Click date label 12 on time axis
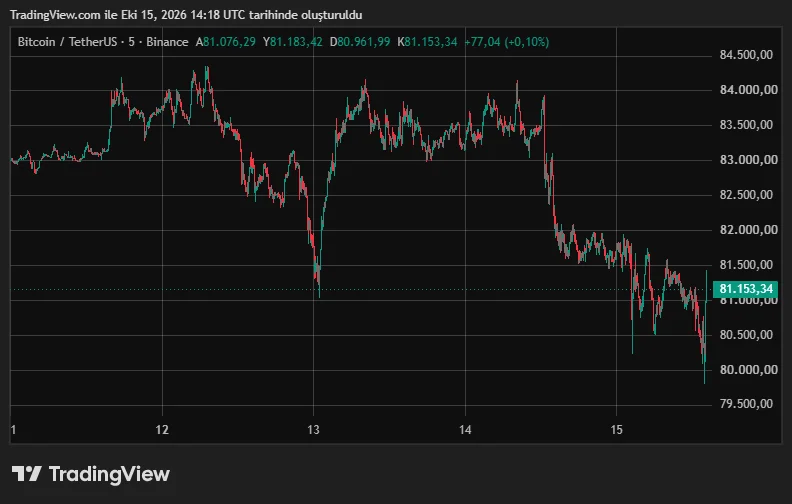Image resolution: width=792 pixels, height=504 pixels. pos(162,430)
